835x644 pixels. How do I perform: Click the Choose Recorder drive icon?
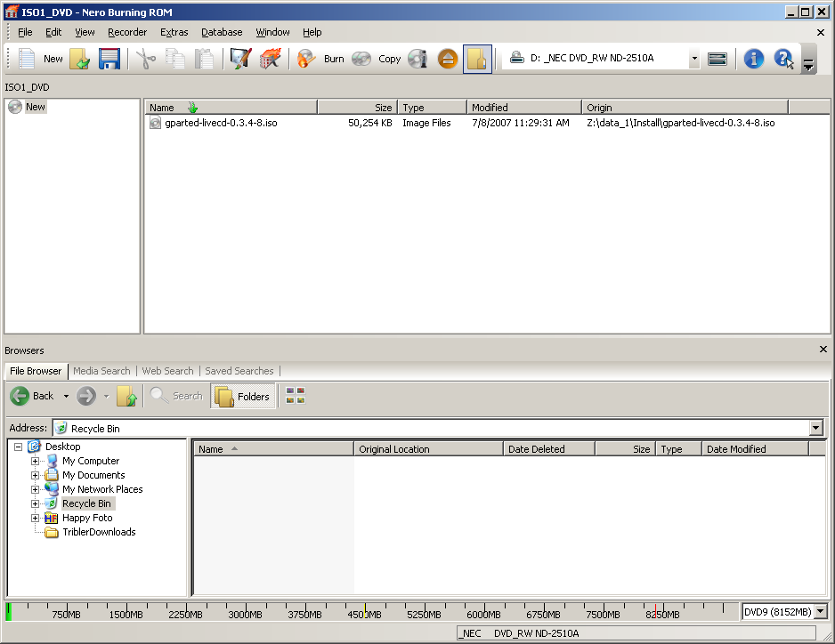pos(717,59)
